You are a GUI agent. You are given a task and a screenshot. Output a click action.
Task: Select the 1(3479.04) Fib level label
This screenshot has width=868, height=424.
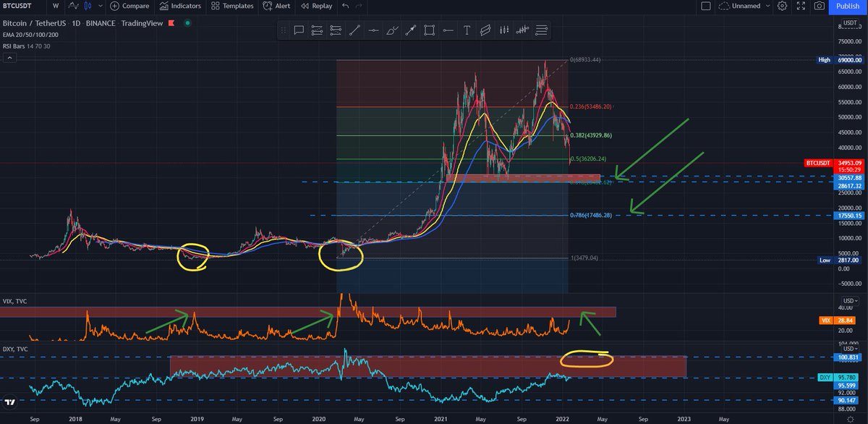583,258
